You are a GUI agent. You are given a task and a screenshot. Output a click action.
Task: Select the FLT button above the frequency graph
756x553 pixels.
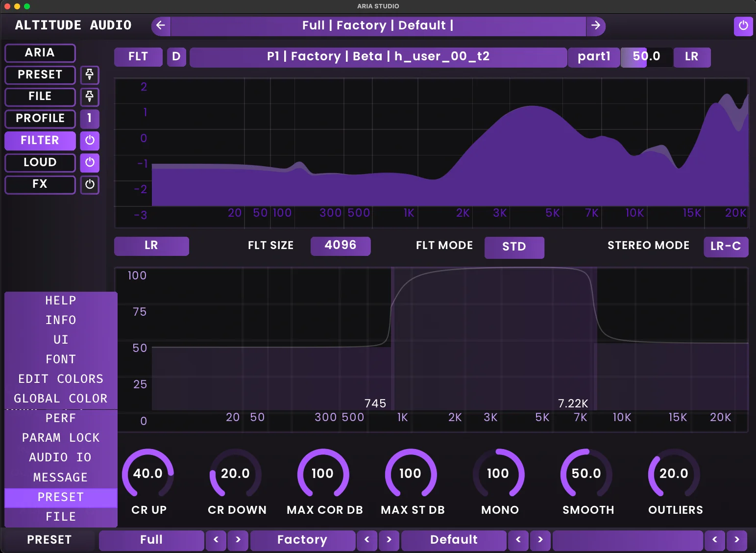click(x=138, y=57)
